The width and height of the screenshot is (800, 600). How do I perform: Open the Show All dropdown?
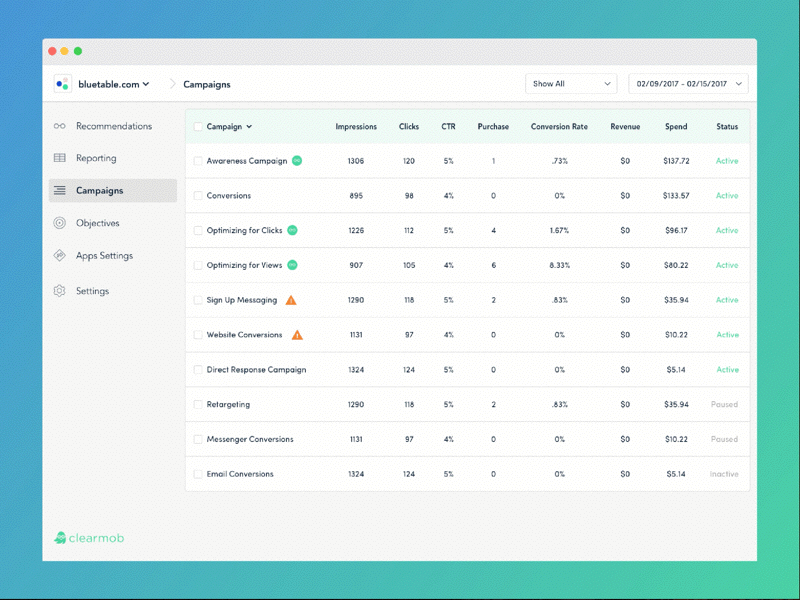coord(570,84)
